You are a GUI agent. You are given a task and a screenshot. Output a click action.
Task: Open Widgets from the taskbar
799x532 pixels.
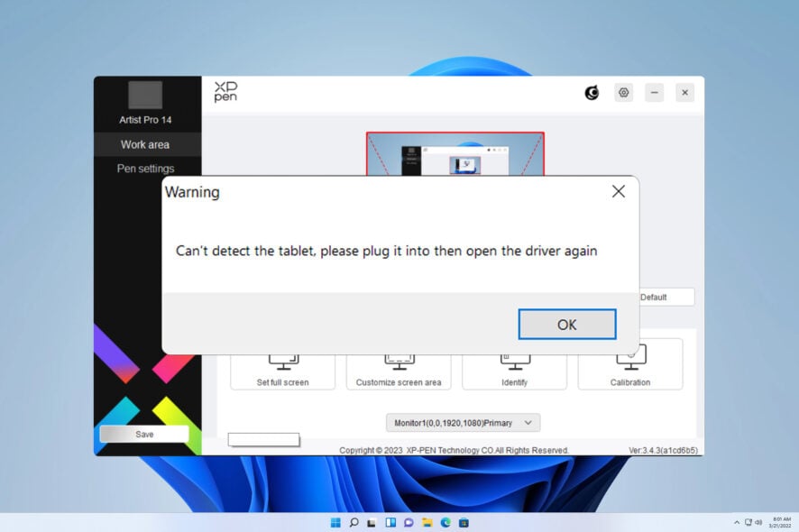coord(390,523)
